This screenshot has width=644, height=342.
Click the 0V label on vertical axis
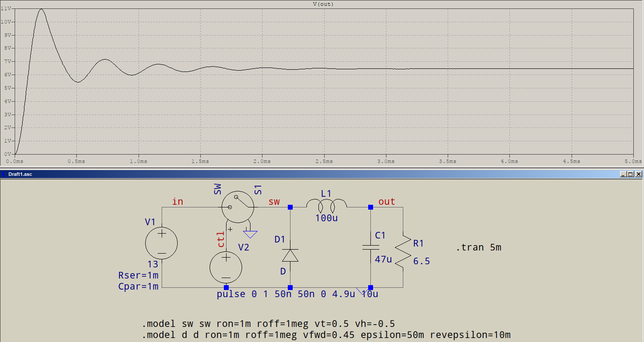[x=8, y=154]
